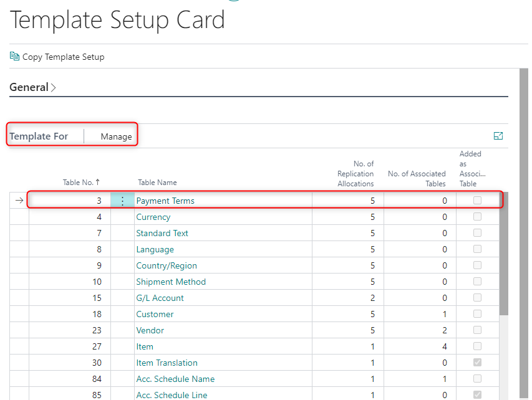
Task: Open the Acc. Schedule Name link
Action: click(175, 378)
